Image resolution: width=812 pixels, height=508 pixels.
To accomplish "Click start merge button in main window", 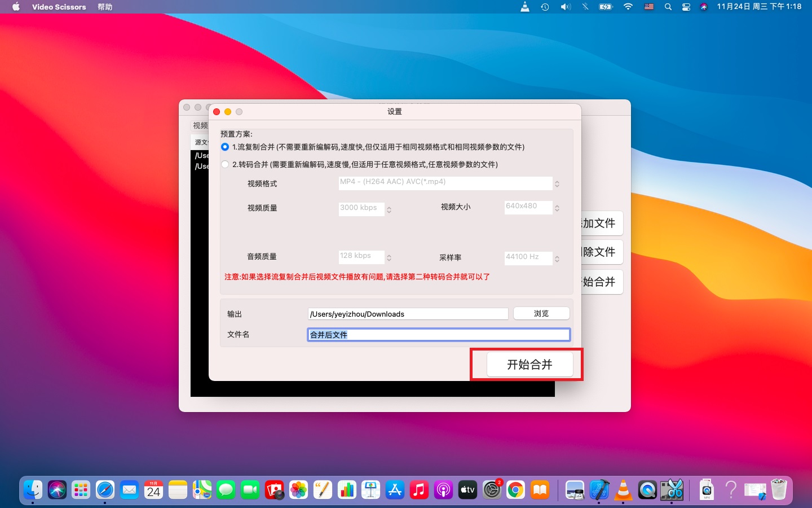I will pyautogui.click(x=602, y=282).
